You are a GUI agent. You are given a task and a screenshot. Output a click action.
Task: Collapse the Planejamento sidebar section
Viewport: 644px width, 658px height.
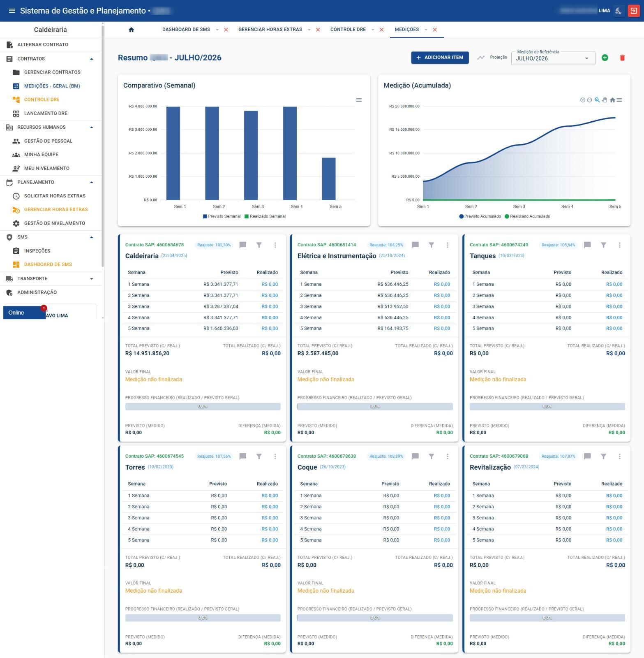(50, 182)
